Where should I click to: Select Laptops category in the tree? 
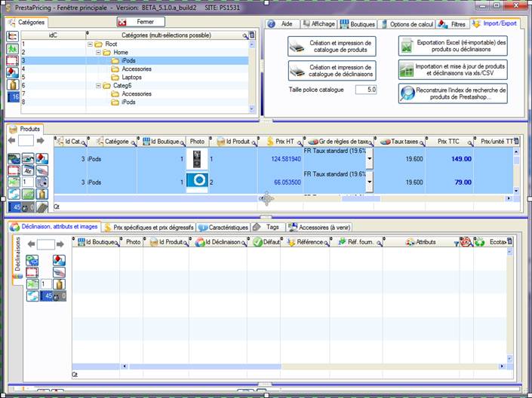coord(132,77)
